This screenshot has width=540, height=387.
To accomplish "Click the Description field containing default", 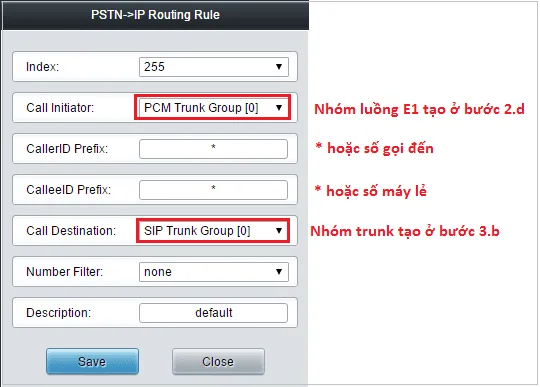I will tap(214, 313).
